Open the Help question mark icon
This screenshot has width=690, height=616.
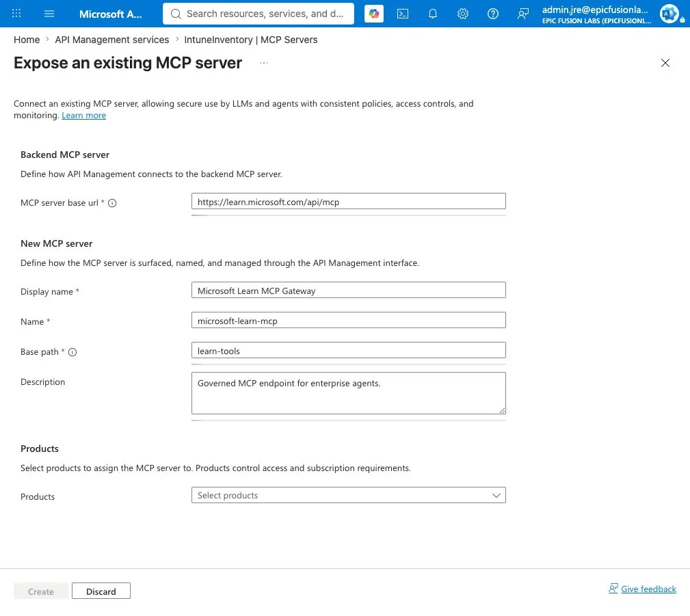point(493,14)
